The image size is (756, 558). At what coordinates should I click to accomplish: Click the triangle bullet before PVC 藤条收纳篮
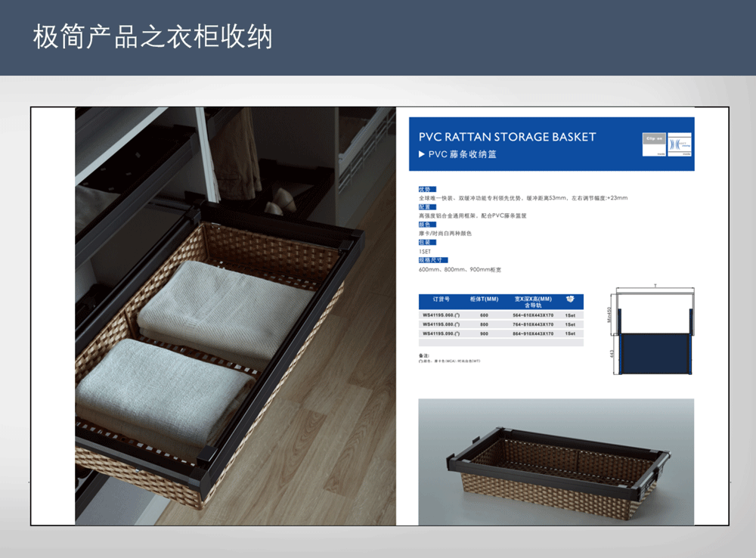(422, 154)
